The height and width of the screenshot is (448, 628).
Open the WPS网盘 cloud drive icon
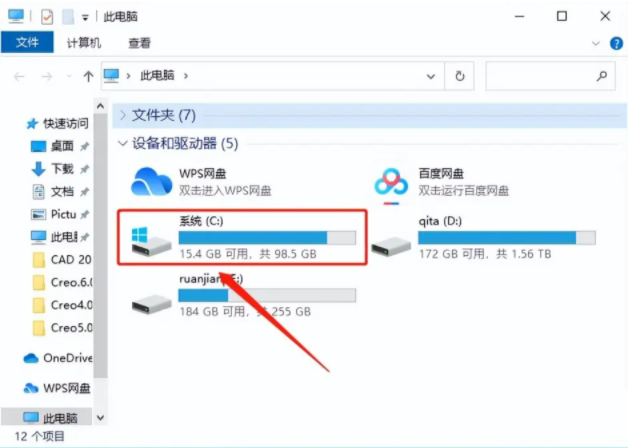click(151, 182)
